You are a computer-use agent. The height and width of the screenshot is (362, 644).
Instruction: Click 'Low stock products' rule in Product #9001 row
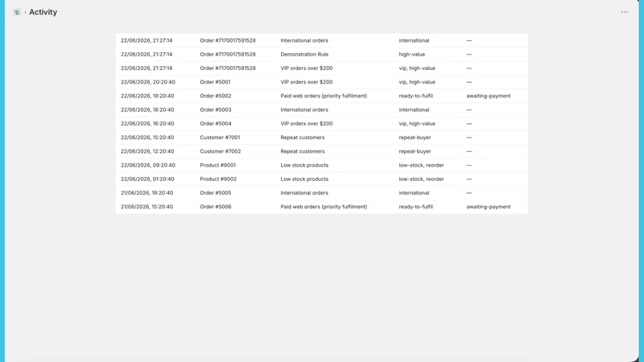pos(304,166)
